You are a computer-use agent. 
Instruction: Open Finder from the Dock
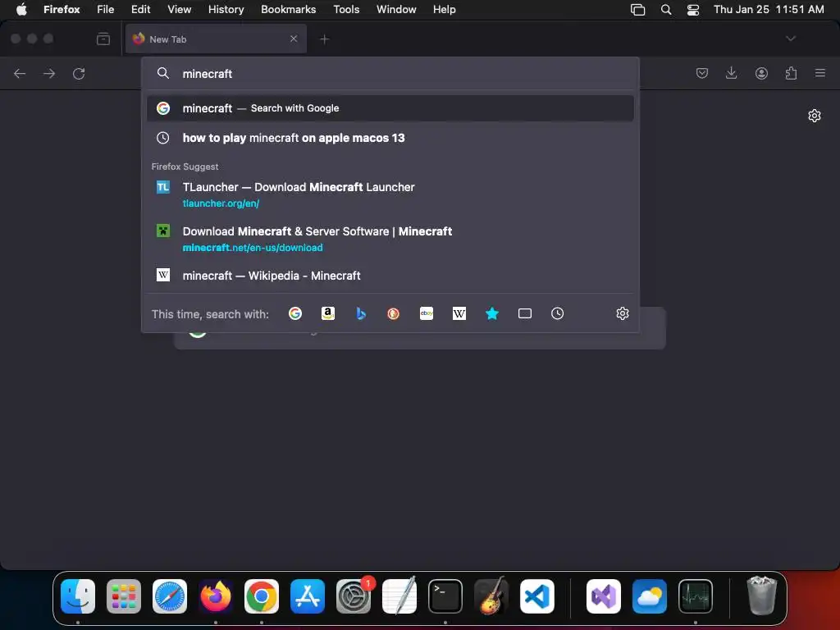tap(78, 596)
